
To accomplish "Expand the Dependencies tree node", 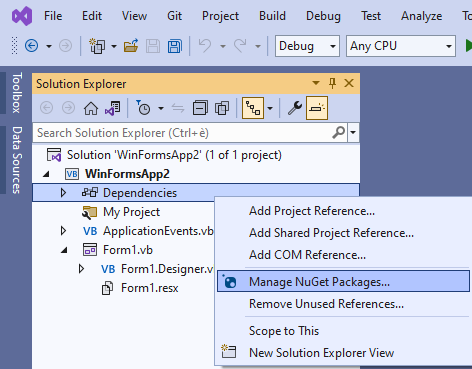I will 63,193.
